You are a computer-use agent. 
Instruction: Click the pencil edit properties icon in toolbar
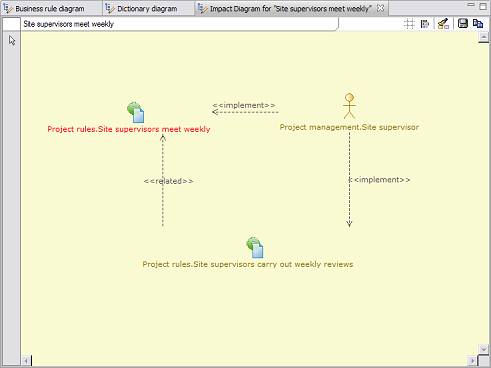pos(443,24)
